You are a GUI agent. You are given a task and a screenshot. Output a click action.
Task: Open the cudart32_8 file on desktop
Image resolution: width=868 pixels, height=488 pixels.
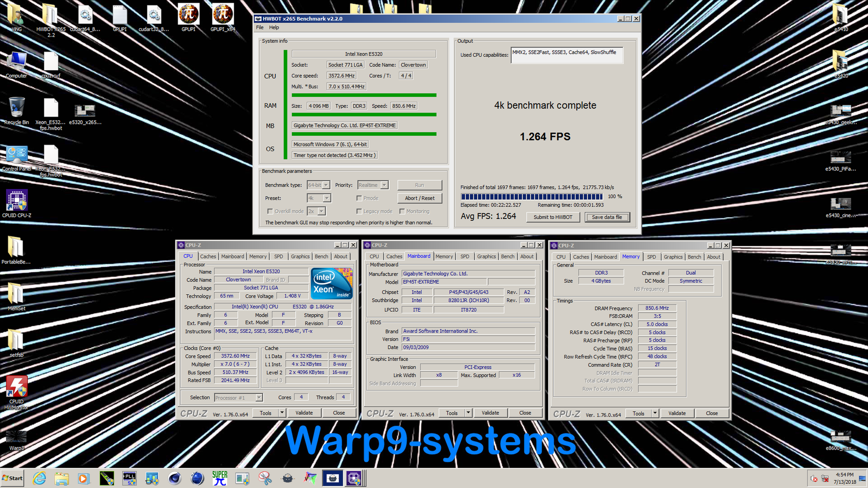[154, 17]
